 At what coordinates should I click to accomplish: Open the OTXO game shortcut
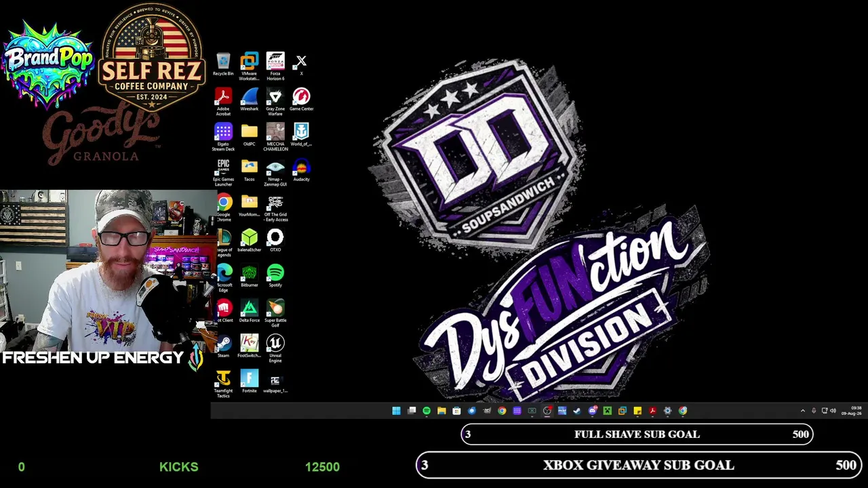(x=275, y=241)
